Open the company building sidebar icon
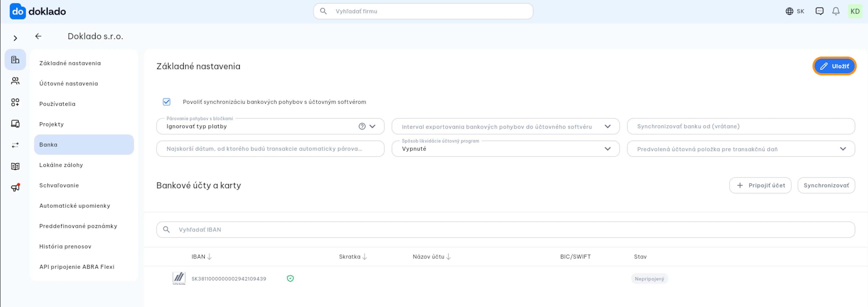 [x=15, y=60]
